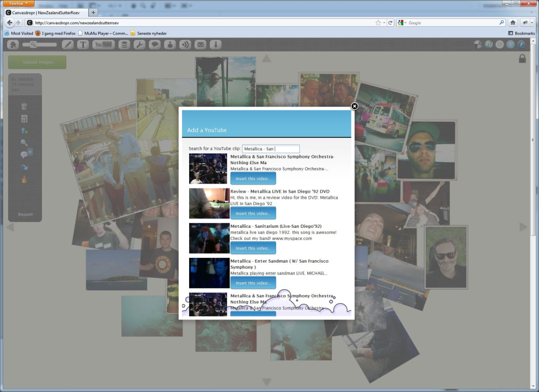The height and width of the screenshot is (392, 539).
Task: Open the bookmark star history dropdown arrow
Action: pyautogui.click(x=384, y=23)
